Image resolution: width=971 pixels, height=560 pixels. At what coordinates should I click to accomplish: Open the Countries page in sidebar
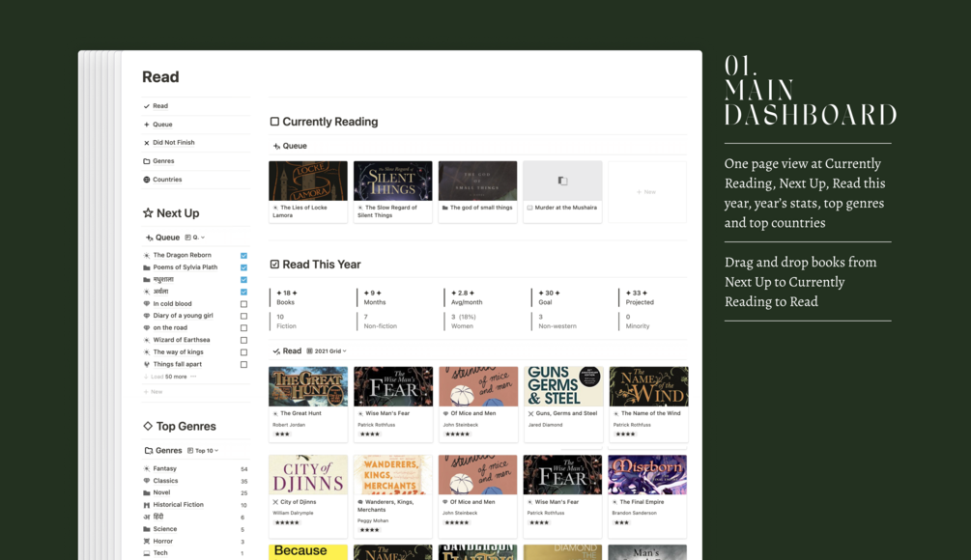pyautogui.click(x=167, y=180)
